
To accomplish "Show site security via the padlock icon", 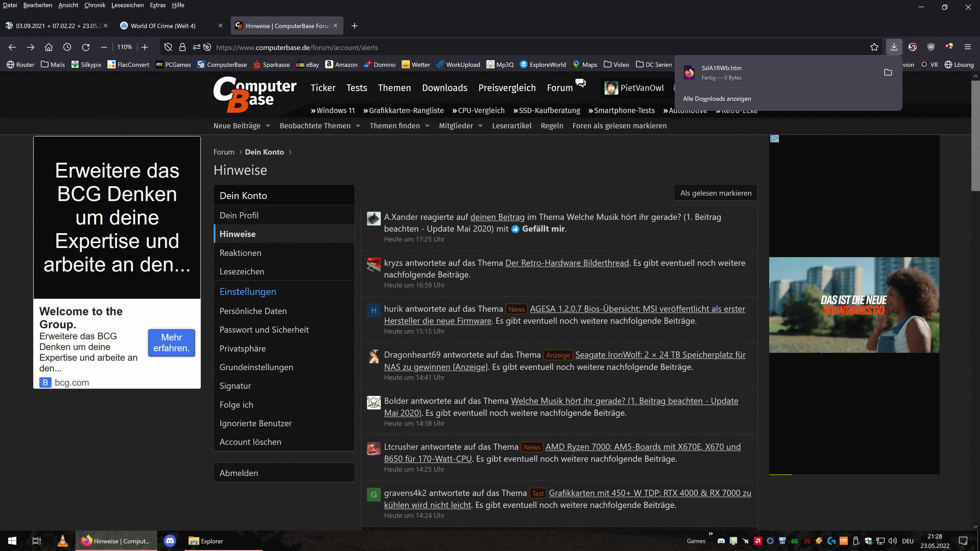I will [183, 47].
